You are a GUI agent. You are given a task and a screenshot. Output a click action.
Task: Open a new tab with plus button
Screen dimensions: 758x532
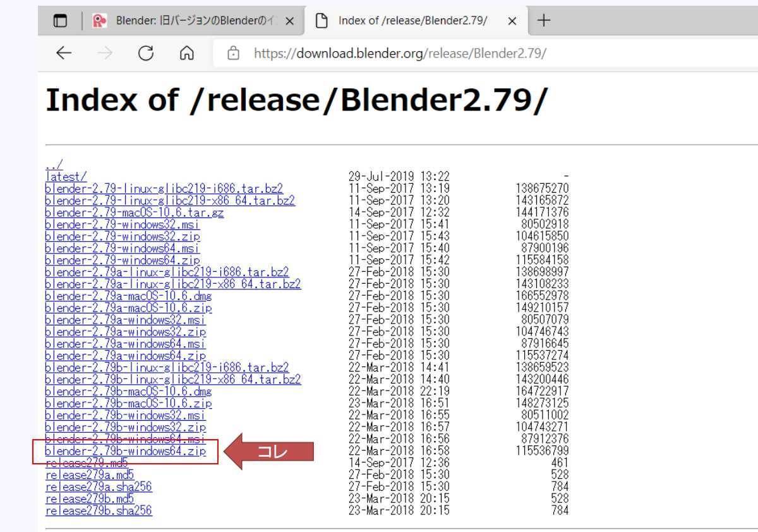543,20
